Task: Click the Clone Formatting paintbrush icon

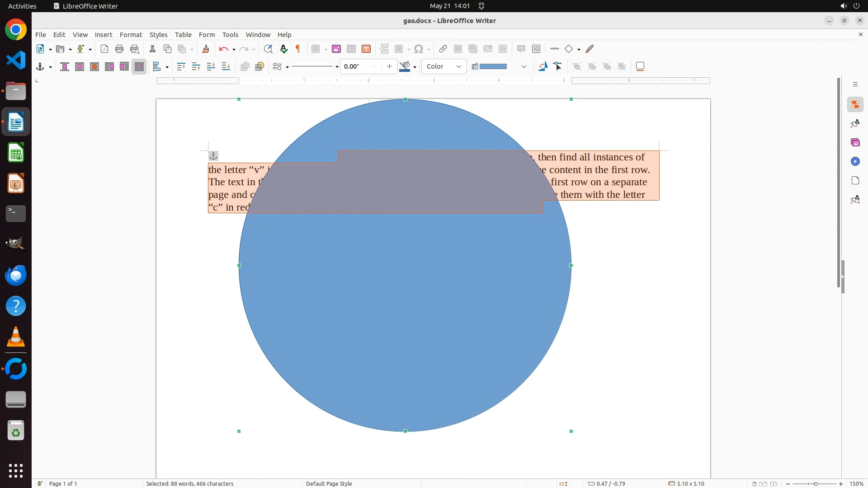Action: pos(206,49)
